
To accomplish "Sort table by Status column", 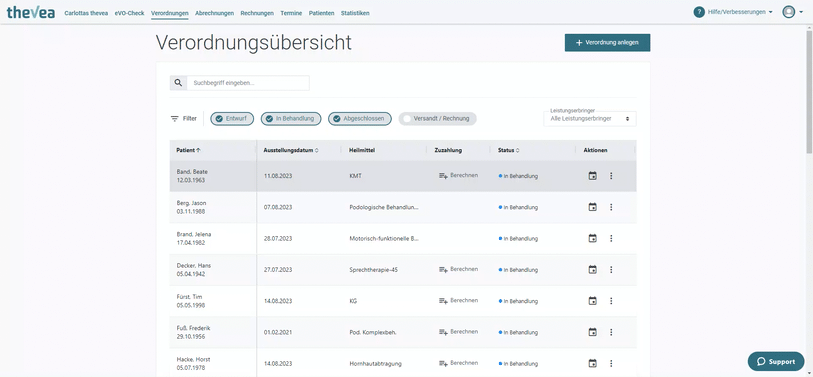I will (x=509, y=150).
